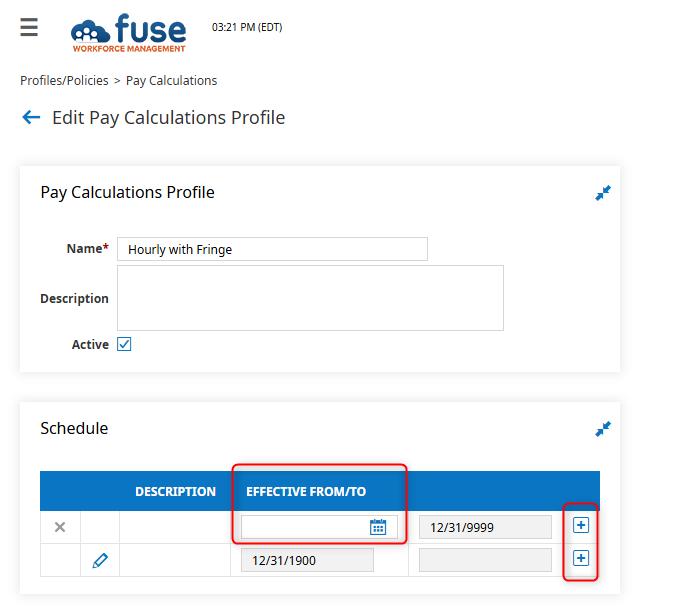Click the Effective From/To column header

click(306, 491)
